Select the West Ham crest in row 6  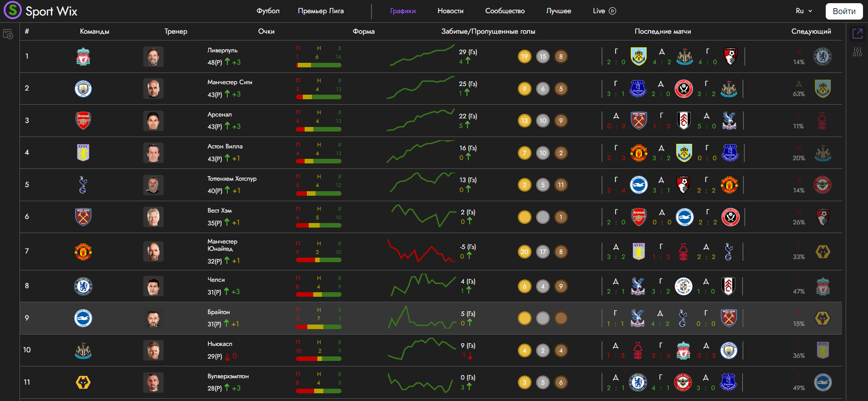83,217
